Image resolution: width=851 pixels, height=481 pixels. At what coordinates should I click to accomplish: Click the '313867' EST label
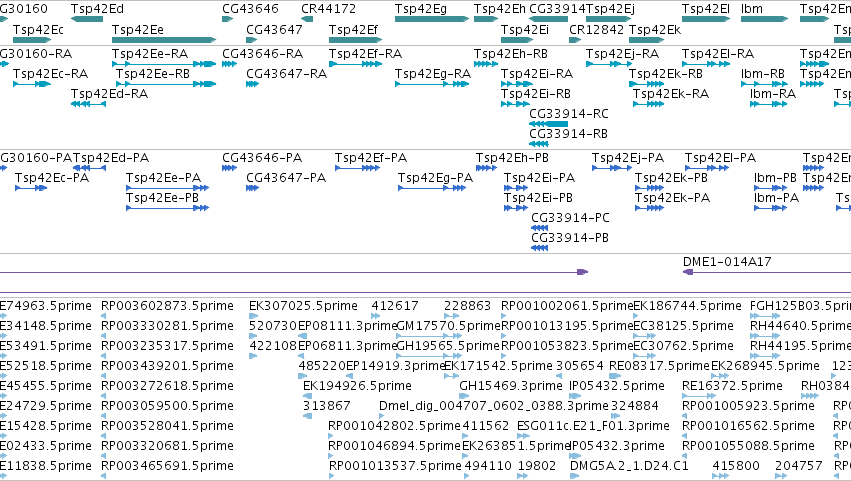click(327, 406)
